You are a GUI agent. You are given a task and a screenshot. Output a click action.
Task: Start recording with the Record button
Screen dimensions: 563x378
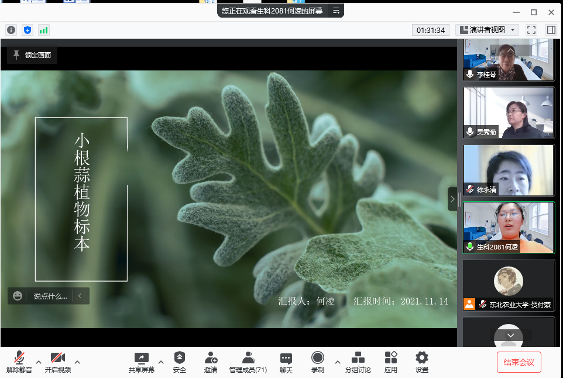click(317, 362)
